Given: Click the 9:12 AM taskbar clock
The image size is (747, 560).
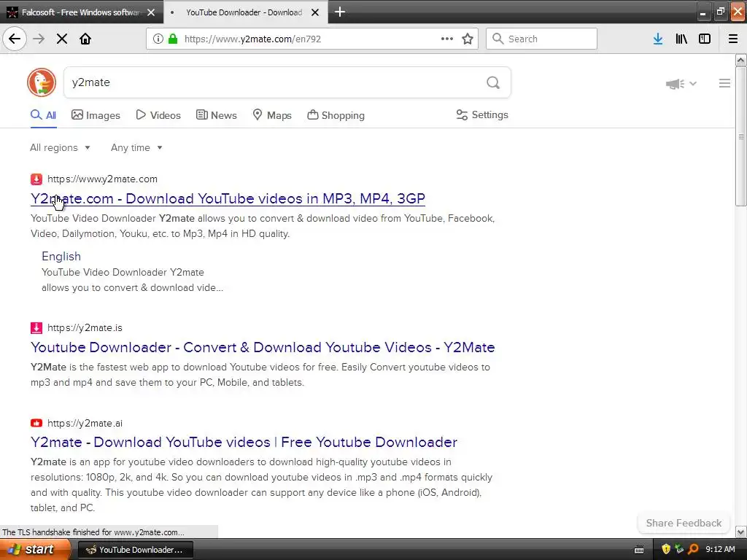Looking at the screenshot, I should coord(720,550).
